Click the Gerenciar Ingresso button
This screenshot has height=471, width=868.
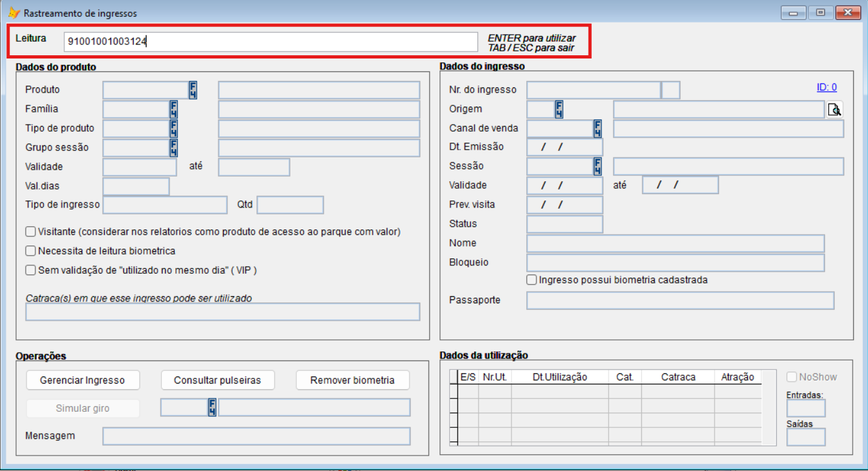click(82, 380)
